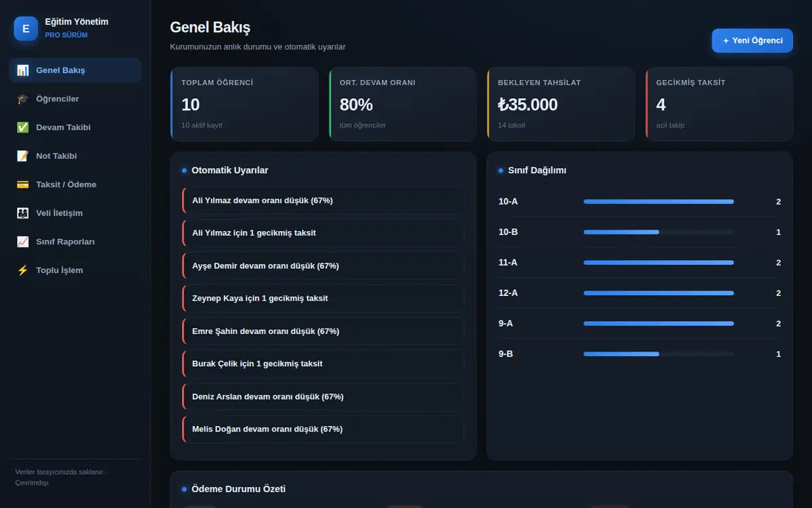
Task: Open the alert 'Zeynep Kaya için 1 gecikmiş taksit'
Action: coord(323,298)
